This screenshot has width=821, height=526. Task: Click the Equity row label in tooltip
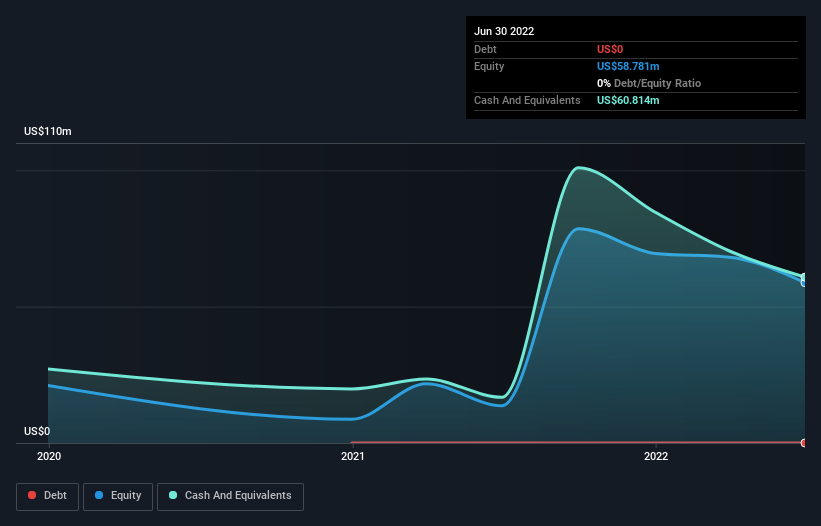489,66
